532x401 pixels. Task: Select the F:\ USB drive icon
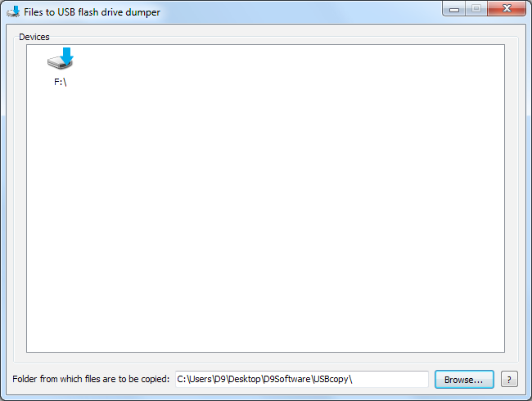coord(60,59)
